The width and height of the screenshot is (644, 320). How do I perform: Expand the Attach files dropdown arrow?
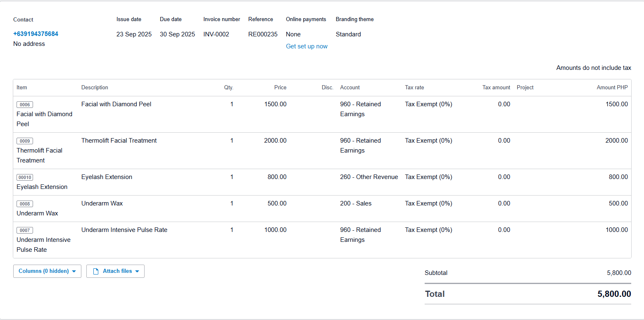[137, 271]
